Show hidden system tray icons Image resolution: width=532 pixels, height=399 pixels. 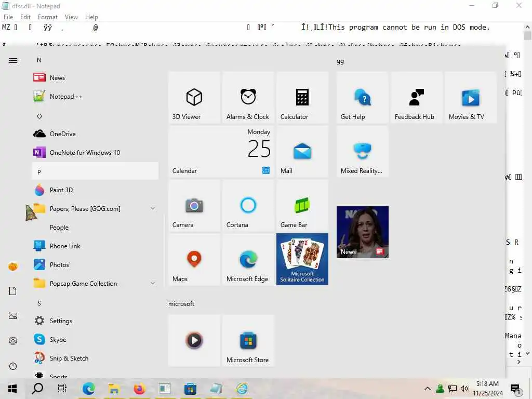428,389
